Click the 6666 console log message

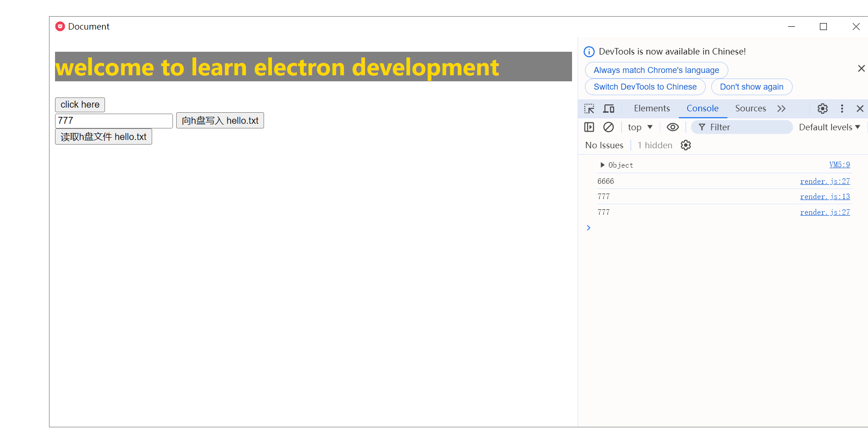606,182
